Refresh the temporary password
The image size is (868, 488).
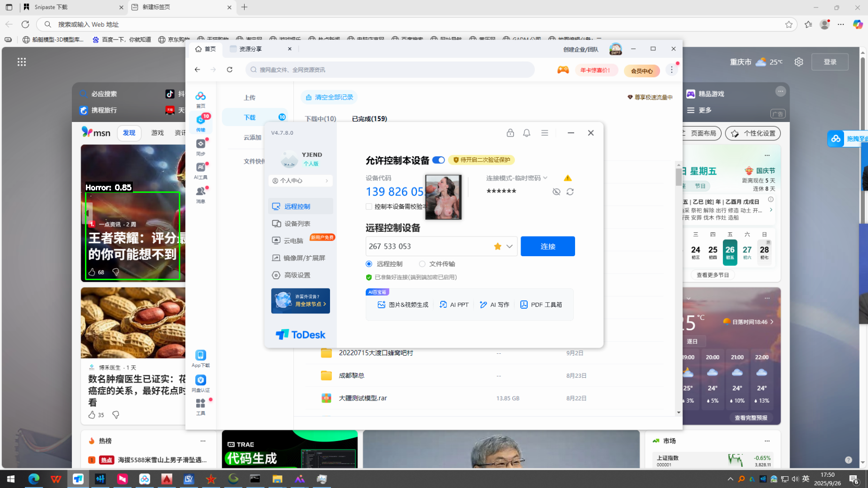(570, 192)
